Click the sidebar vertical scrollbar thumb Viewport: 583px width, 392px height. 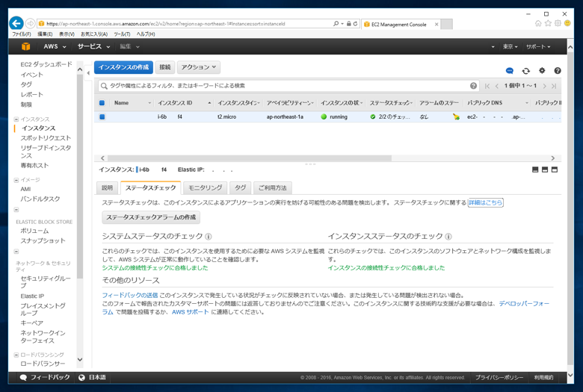click(80, 176)
